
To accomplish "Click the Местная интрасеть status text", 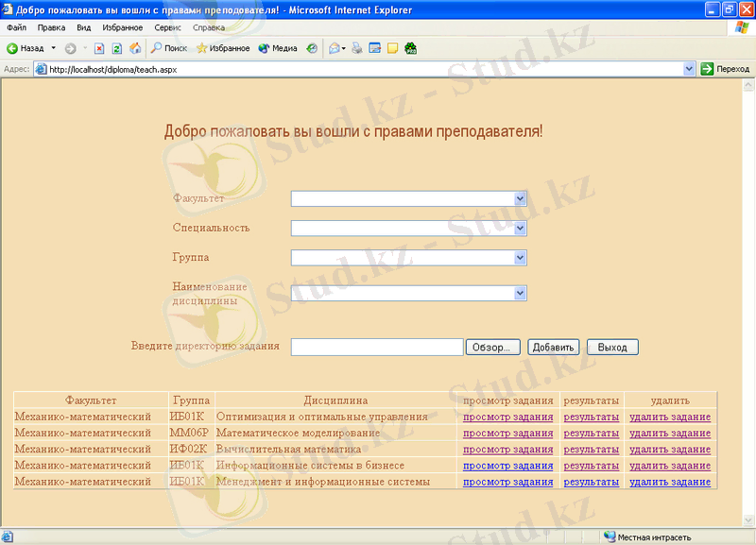I will (x=654, y=537).
